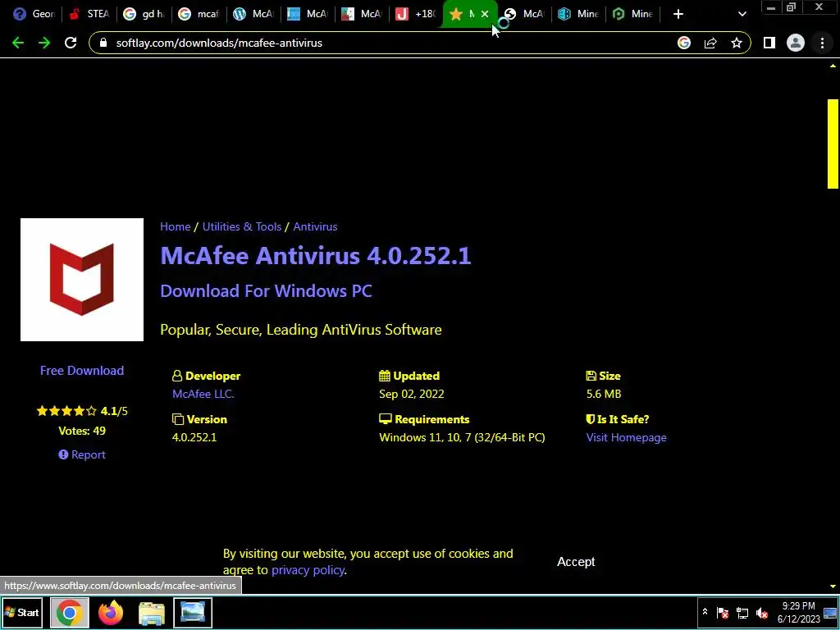Launch Firefox from the taskbar
This screenshot has height=630, width=840.
pyautogui.click(x=111, y=612)
